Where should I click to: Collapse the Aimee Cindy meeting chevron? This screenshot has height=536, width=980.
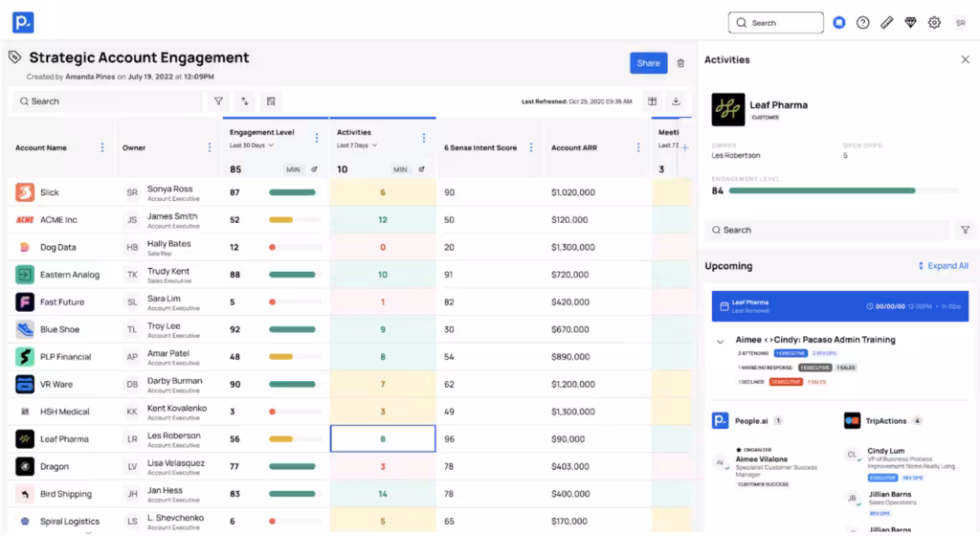point(720,341)
